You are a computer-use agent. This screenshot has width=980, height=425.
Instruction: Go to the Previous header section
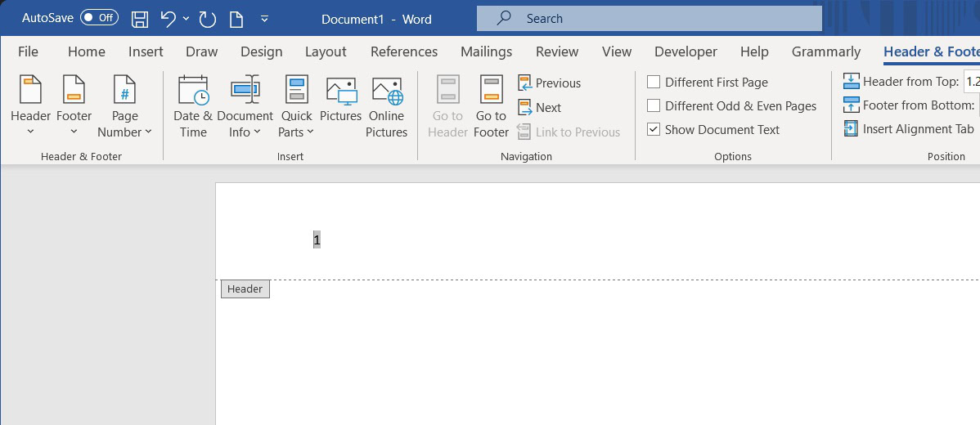(x=549, y=83)
